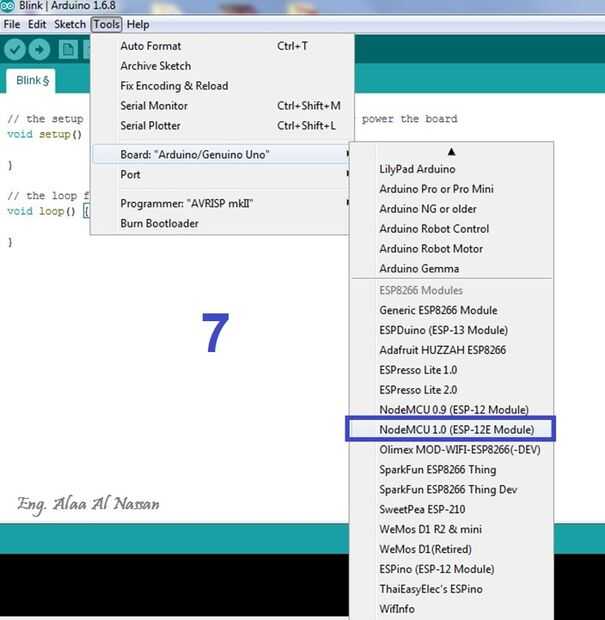This screenshot has height=620, width=605.
Task: Choose Auto Format from Tools menu
Action: tap(222, 46)
